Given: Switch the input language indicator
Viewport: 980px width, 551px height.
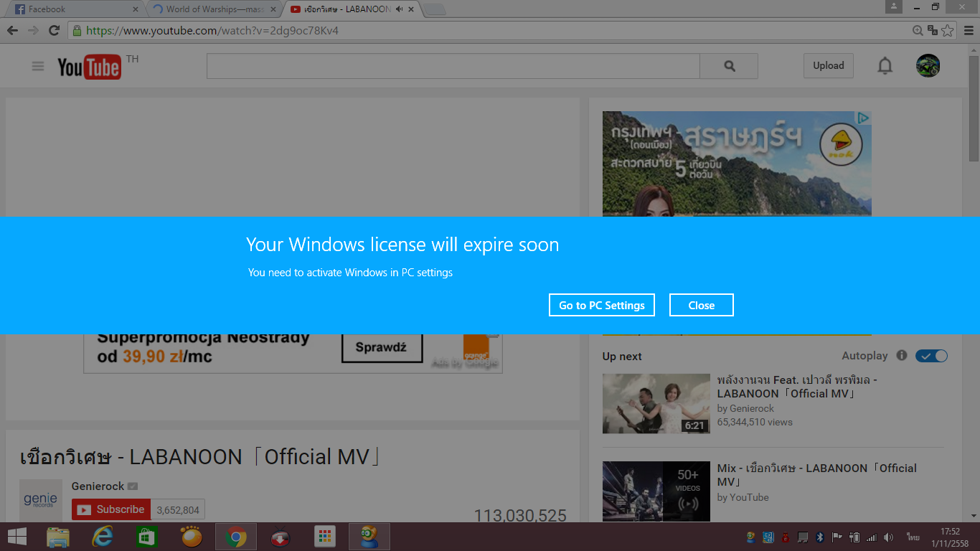Looking at the screenshot, I should pyautogui.click(x=913, y=537).
